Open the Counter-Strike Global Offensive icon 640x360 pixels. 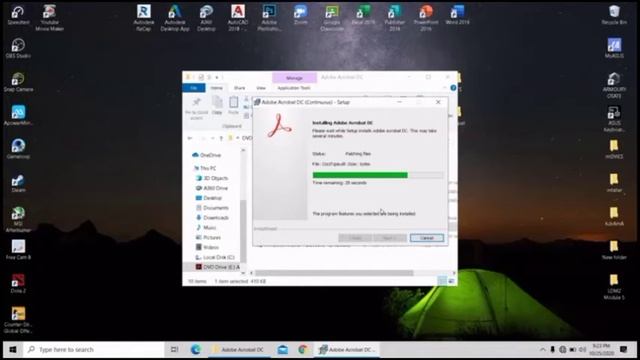(x=18, y=320)
